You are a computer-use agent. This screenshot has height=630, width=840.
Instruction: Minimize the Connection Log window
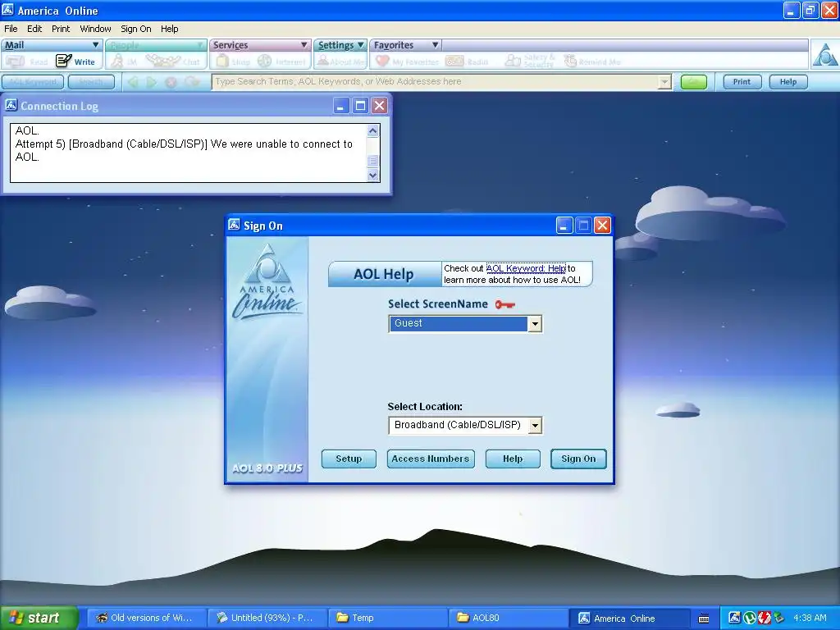tap(341, 106)
